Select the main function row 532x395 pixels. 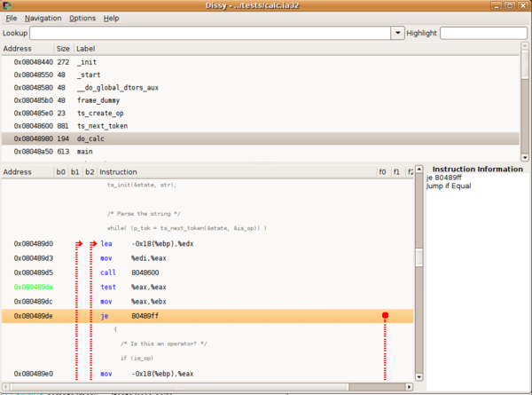(x=260, y=152)
